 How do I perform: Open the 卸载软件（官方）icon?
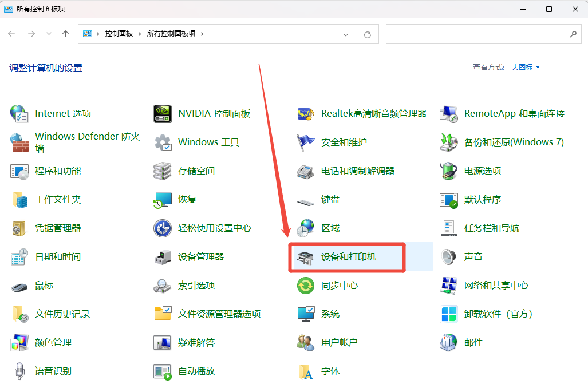[448, 314]
